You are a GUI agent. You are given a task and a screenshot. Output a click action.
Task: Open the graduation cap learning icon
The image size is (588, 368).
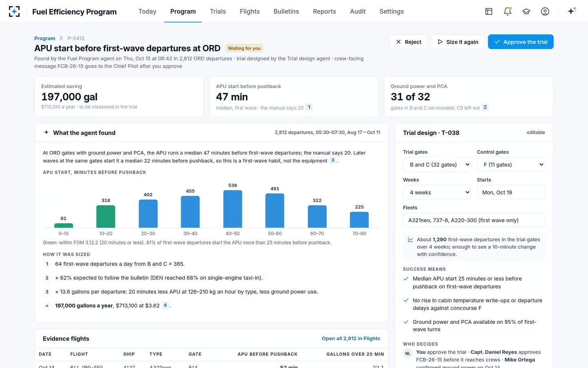click(526, 11)
